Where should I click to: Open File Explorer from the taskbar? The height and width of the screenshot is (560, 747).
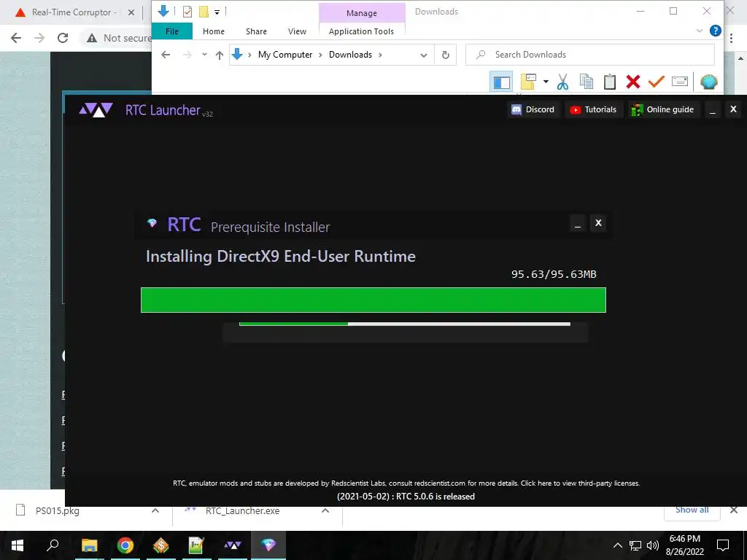(x=90, y=545)
